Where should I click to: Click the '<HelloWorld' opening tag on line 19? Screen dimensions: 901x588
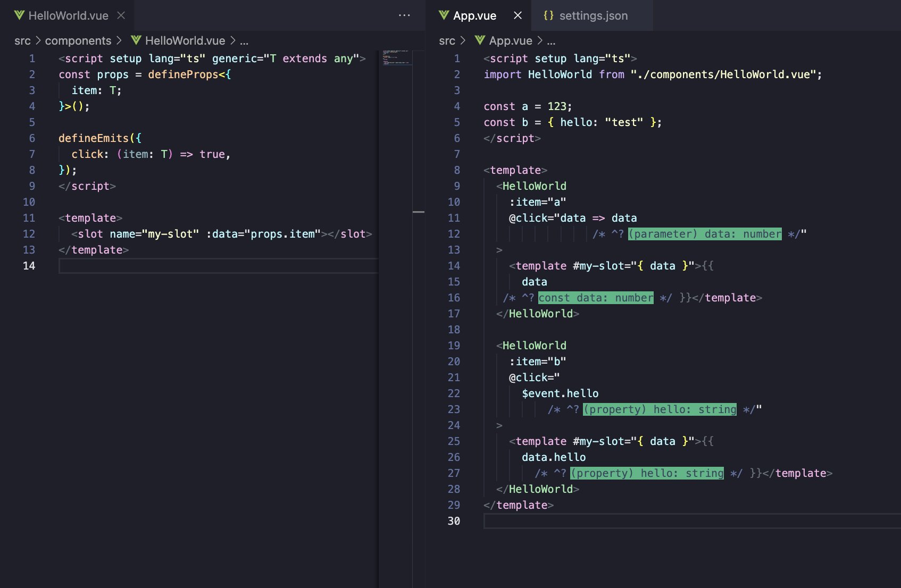pos(531,346)
